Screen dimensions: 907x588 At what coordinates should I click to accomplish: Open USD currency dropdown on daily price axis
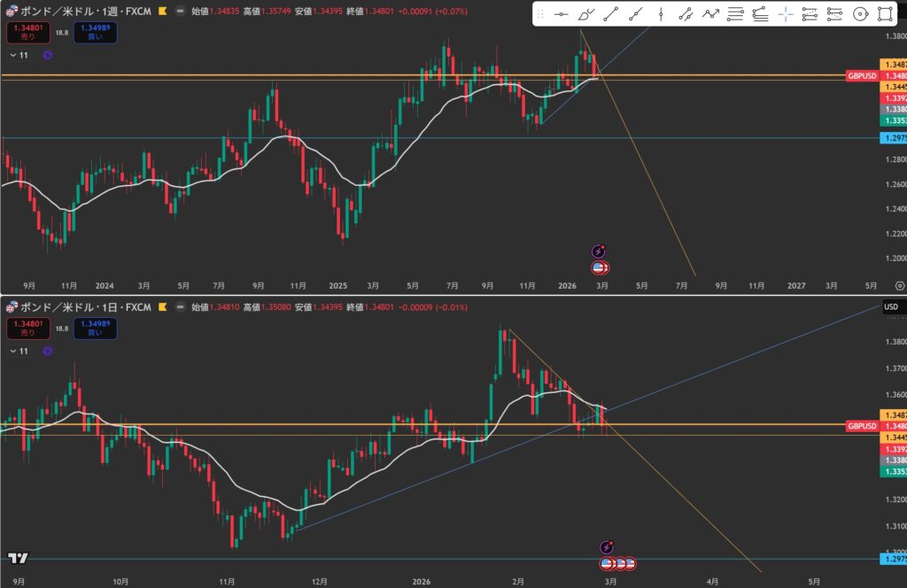890,306
